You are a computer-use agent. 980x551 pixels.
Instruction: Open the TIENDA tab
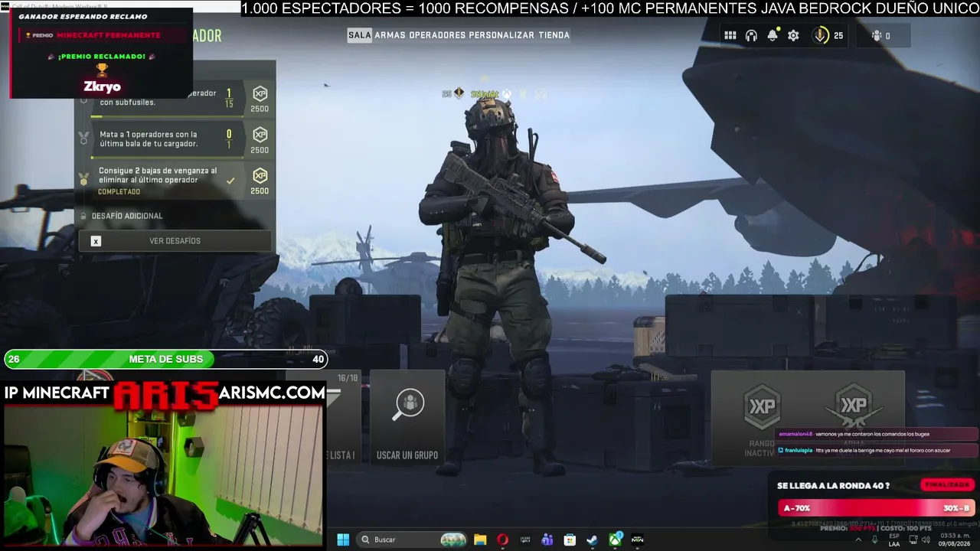pyautogui.click(x=554, y=35)
